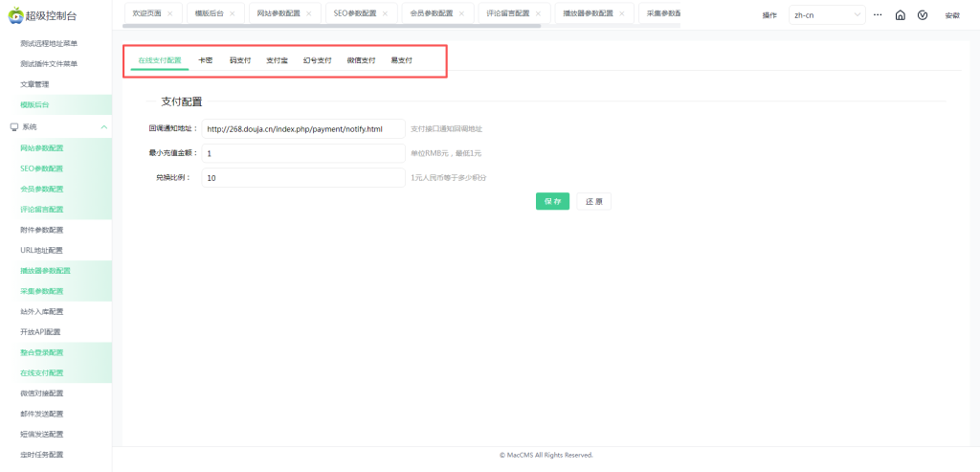
Task: Click the horizontal scrollbar under the top tabs
Action: click(331, 26)
